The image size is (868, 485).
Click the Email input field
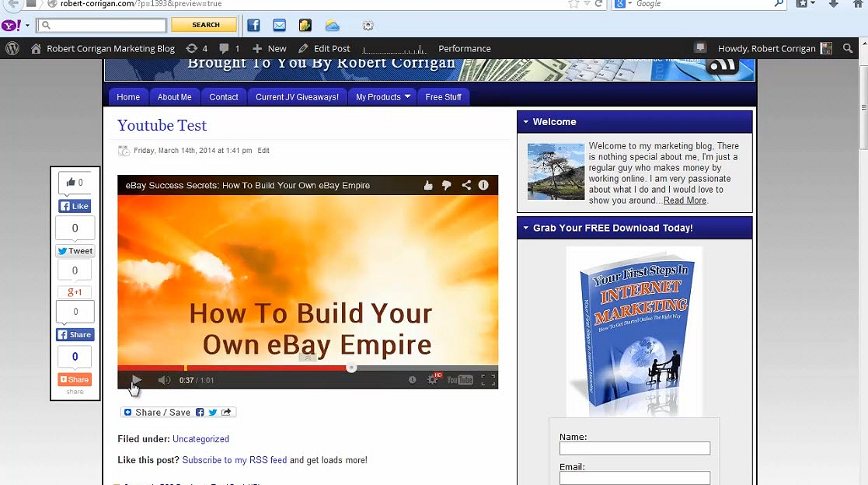(634, 478)
